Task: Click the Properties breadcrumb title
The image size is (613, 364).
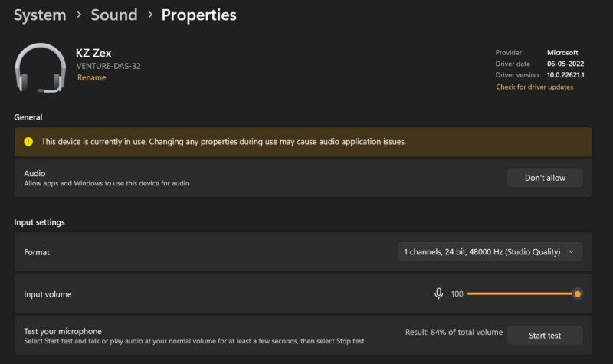Action: pyautogui.click(x=198, y=15)
